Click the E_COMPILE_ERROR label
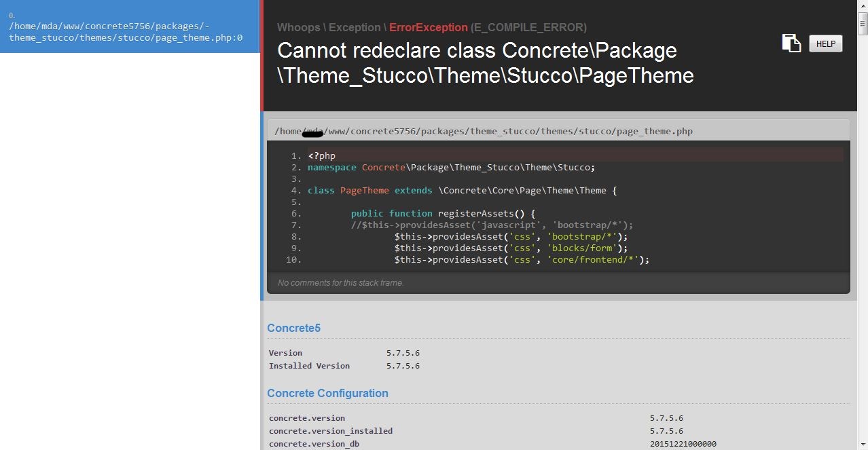The width and height of the screenshot is (868, 450). (528, 28)
